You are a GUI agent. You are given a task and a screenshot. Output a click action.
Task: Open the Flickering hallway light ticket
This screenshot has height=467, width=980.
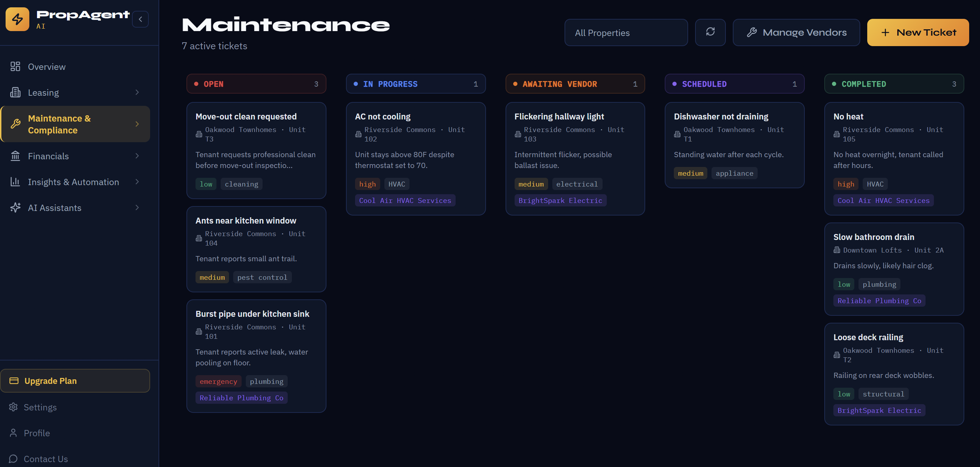(x=575, y=159)
